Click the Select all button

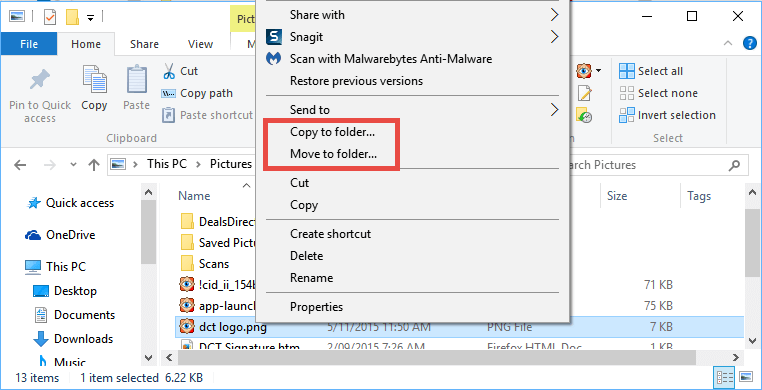pos(651,71)
